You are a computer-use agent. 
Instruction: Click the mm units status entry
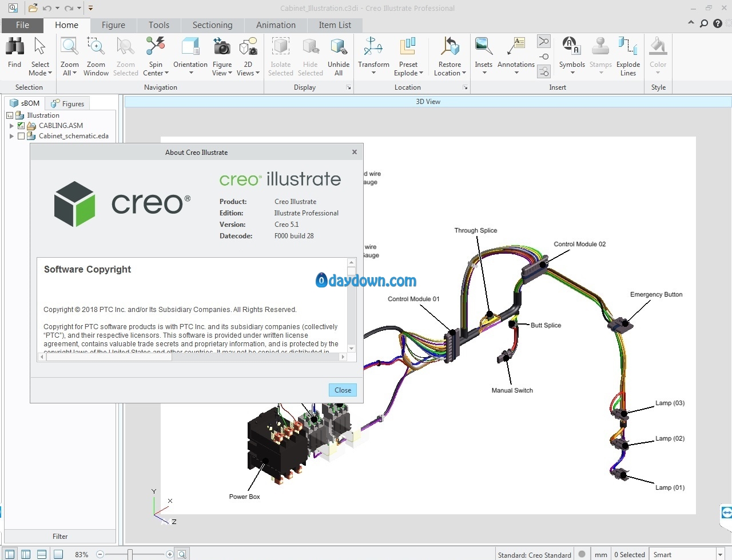click(x=600, y=555)
